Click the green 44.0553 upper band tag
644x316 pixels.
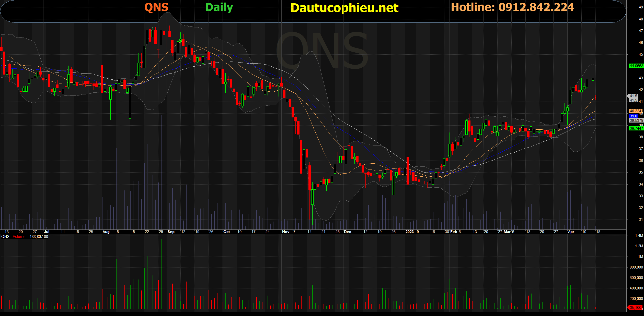click(636, 66)
